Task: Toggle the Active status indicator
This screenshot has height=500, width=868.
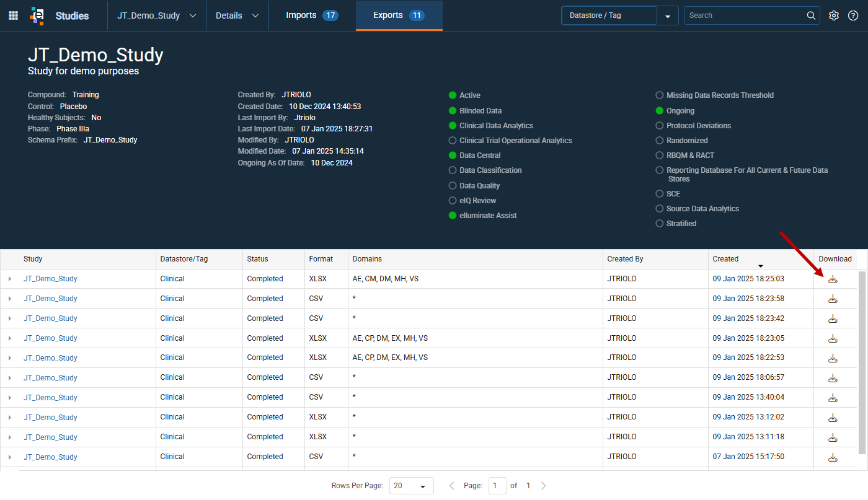Action: (x=453, y=95)
